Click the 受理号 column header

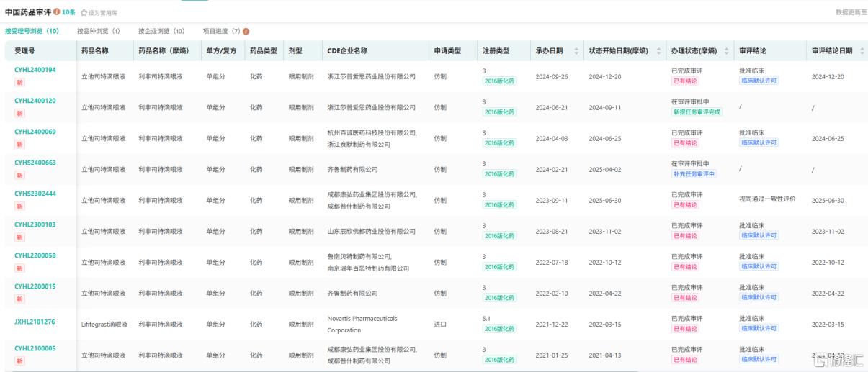click(x=24, y=51)
